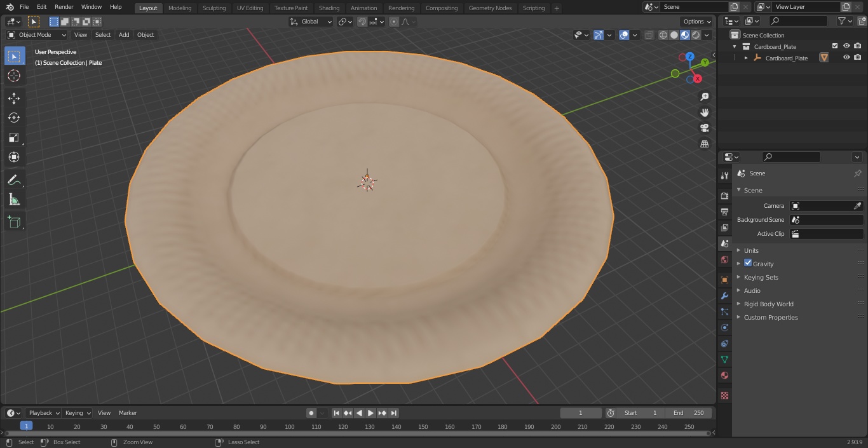Select the Cursor tool in the toolbar
The height and width of the screenshot is (448, 868).
pyautogui.click(x=14, y=76)
